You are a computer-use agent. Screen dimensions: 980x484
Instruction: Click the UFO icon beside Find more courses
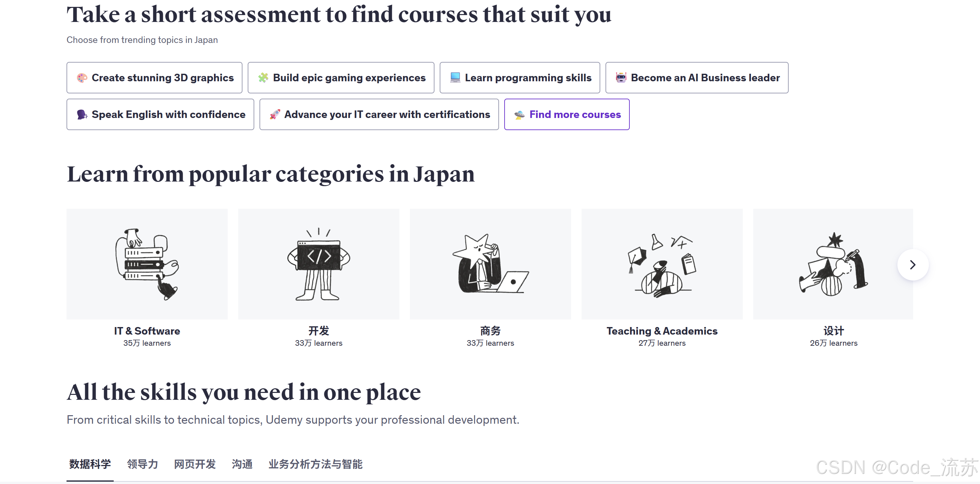[519, 115]
